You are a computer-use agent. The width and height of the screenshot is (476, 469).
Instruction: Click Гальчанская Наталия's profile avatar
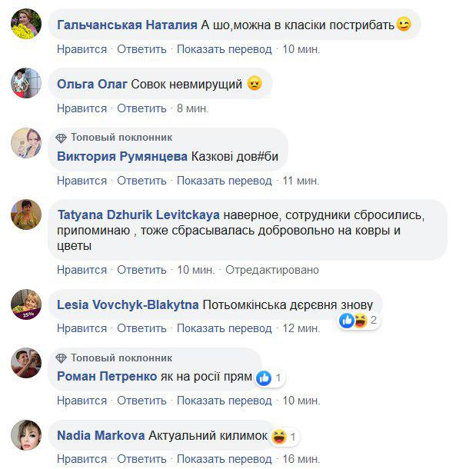26,25
